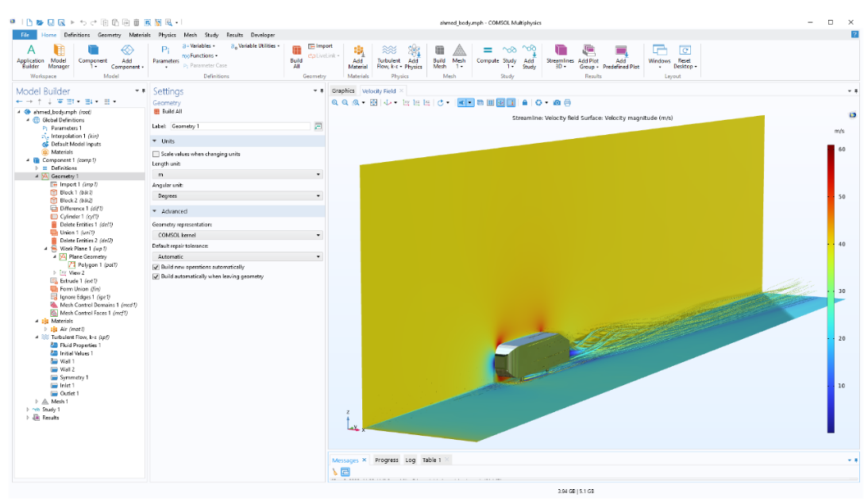Switch to the Definitions ribbon tab
This screenshot has width=868, height=501.
pos(77,35)
